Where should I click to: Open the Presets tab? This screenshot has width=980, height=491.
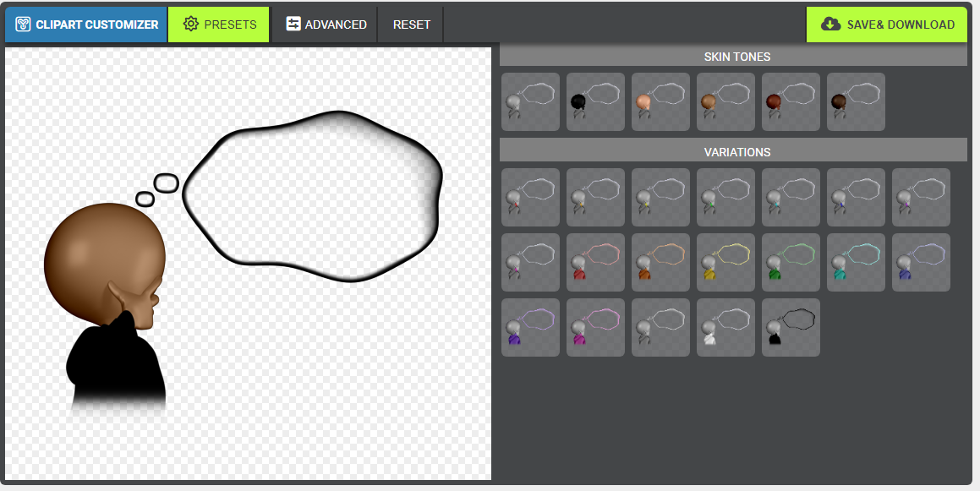point(219,25)
